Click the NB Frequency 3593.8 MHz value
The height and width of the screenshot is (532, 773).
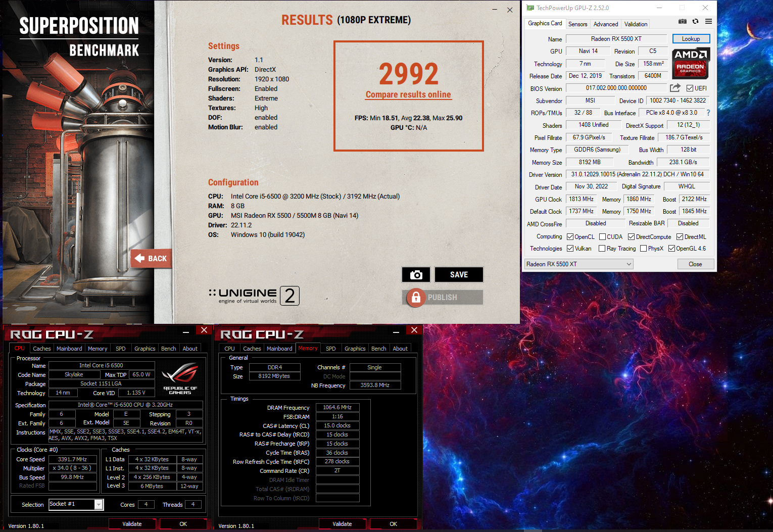[x=375, y=385]
